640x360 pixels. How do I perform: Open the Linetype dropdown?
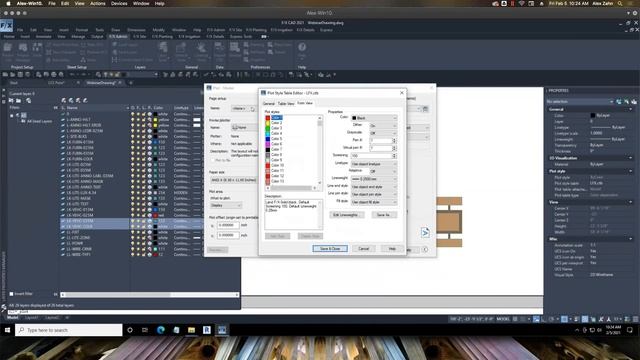pos(374,164)
